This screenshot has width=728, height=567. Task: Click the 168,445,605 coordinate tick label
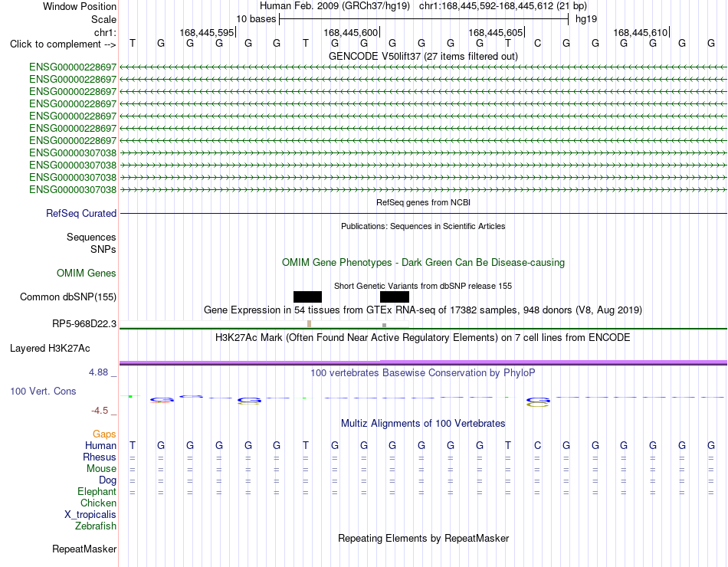(495, 32)
